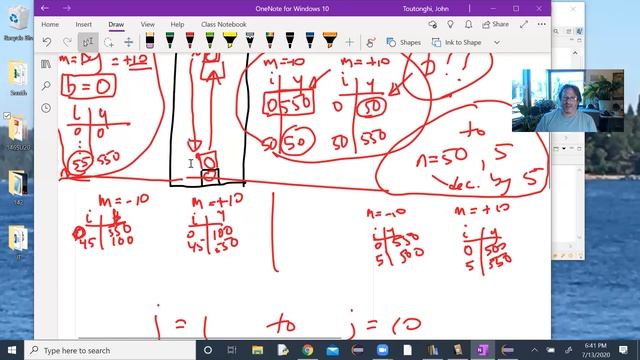Select the orange highlighter
Screen dimensions: 640x360
coord(330,41)
